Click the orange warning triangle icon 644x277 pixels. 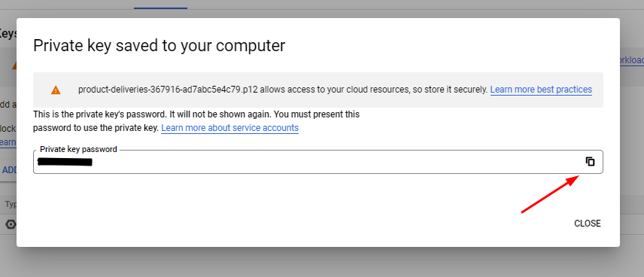56,90
